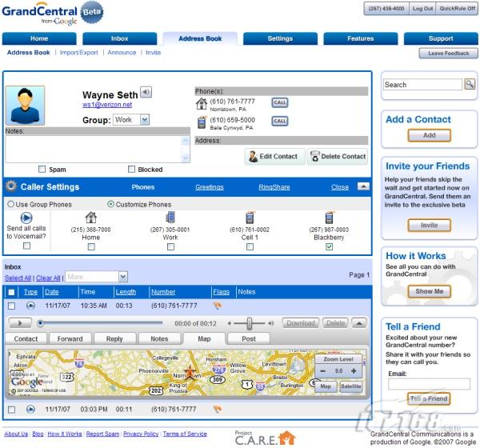Viewport: 480px width, 448px height.
Task: Click the max volume speaker icon
Action: click(270, 323)
